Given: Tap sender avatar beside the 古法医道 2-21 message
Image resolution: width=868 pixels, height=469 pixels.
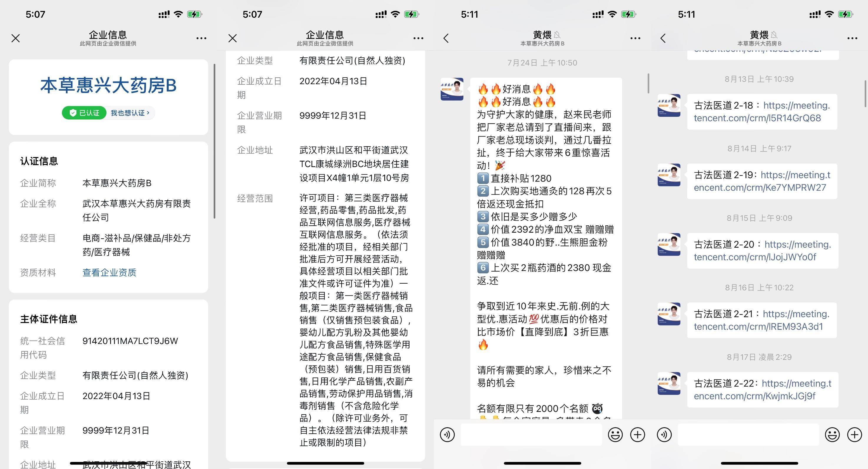Looking at the screenshot, I should (x=669, y=314).
